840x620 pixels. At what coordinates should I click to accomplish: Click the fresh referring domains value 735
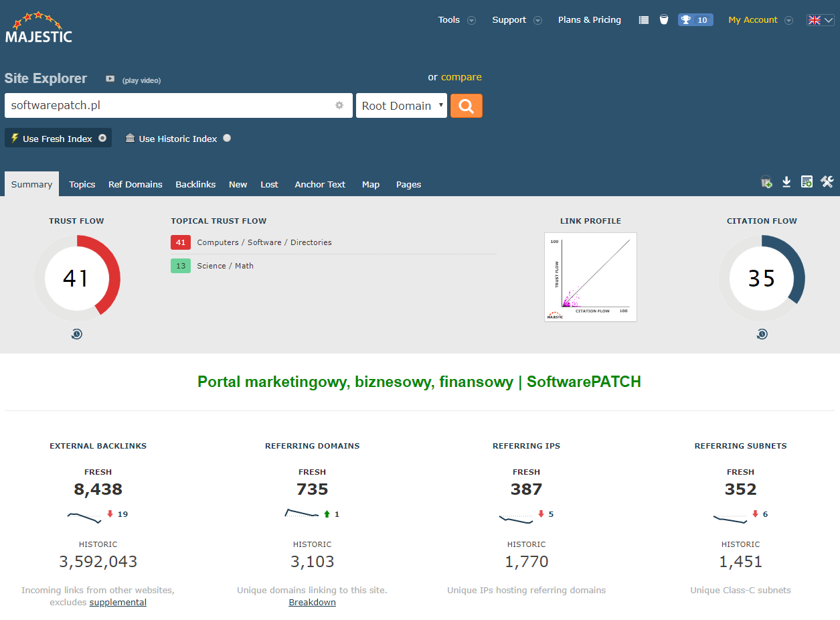click(x=313, y=489)
